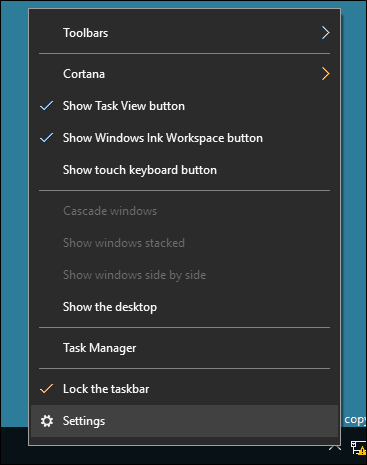Open Task Manager from the menu
The image size is (367, 465).
[x=184, y=348]
